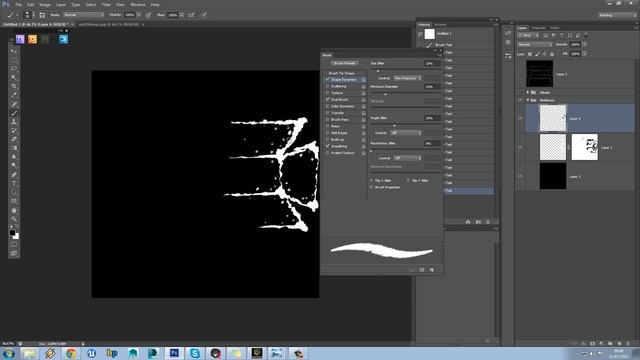Create new snapshot in History panel

478,222
